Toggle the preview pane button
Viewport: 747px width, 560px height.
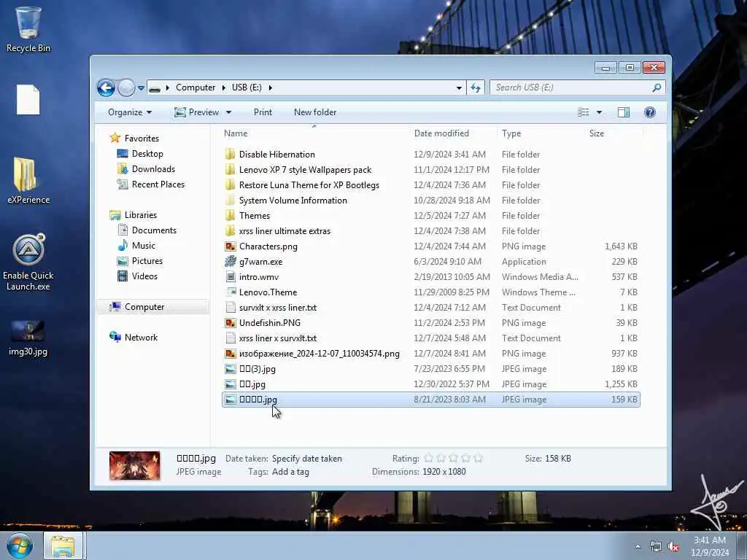click(x=624, y=112)
